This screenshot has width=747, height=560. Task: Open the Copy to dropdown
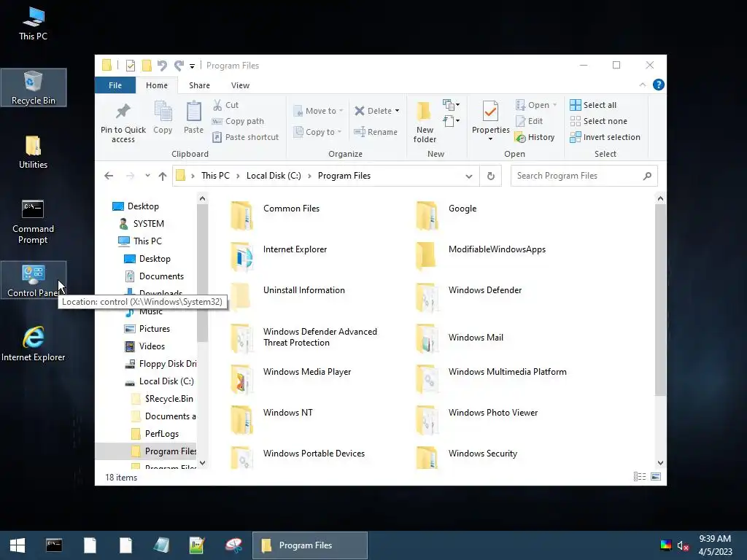[317, 132]
